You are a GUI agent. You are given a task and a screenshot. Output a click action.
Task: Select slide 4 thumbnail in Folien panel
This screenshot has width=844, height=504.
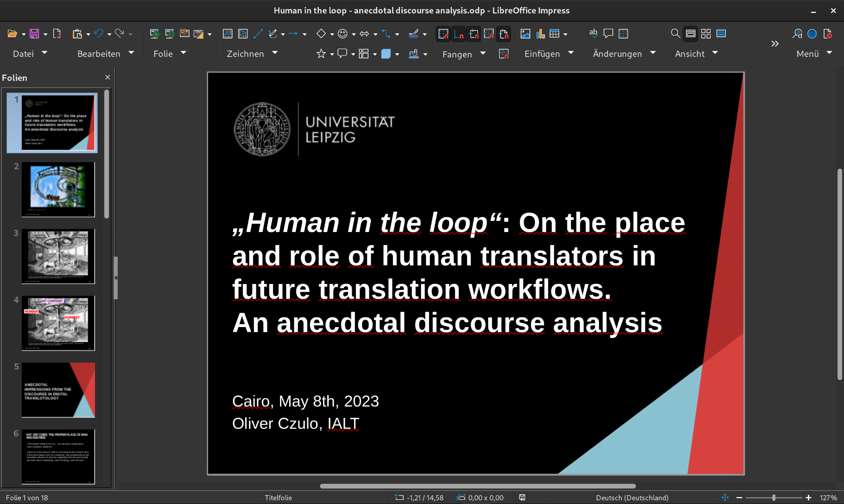pos(58,323)
